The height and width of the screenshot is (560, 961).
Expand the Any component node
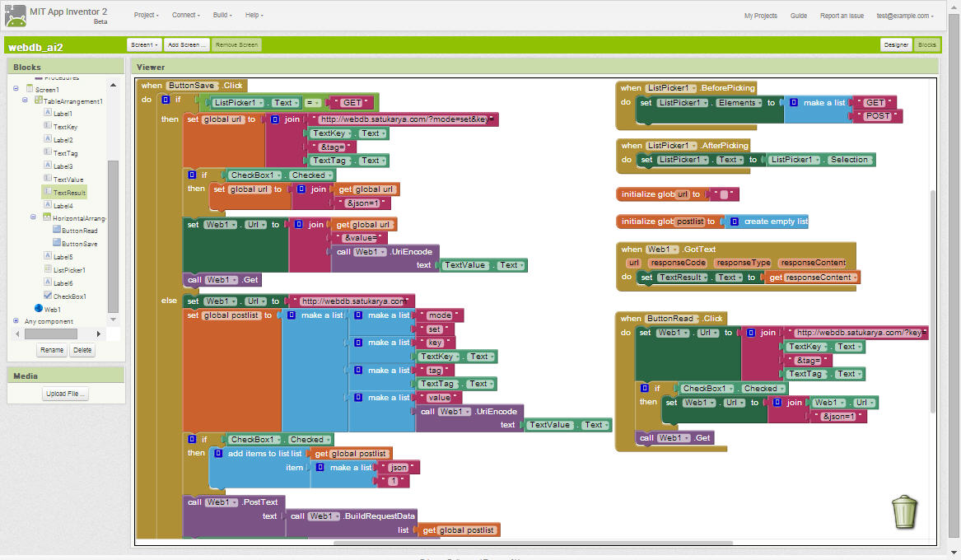(x=16, y=320)
